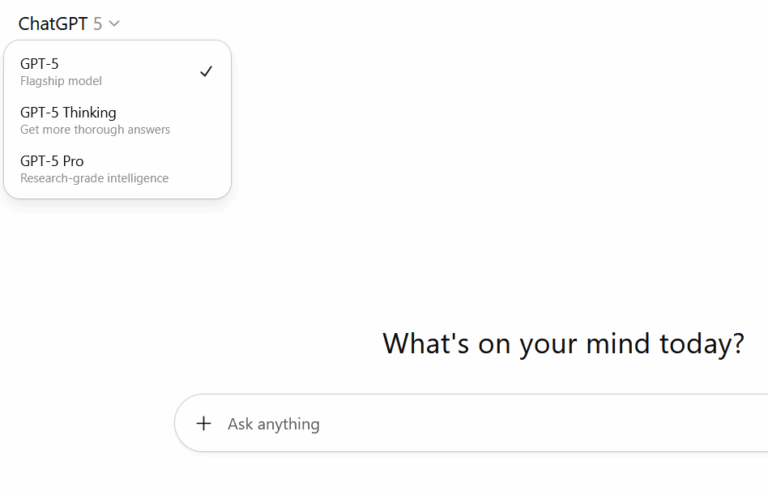Click the "Flagship model" description text
The image size is (768, 491).
click(x=61, y=81)
